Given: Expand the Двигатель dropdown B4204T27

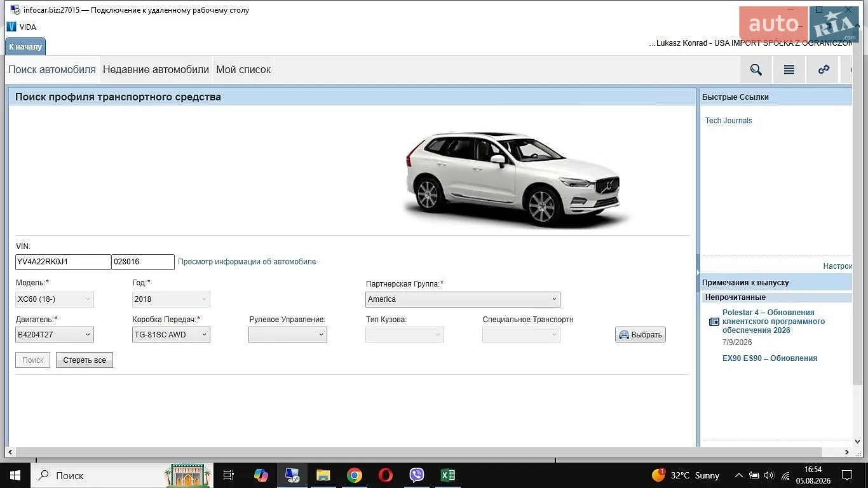Looking at the screenshot, I should [55, 335].
